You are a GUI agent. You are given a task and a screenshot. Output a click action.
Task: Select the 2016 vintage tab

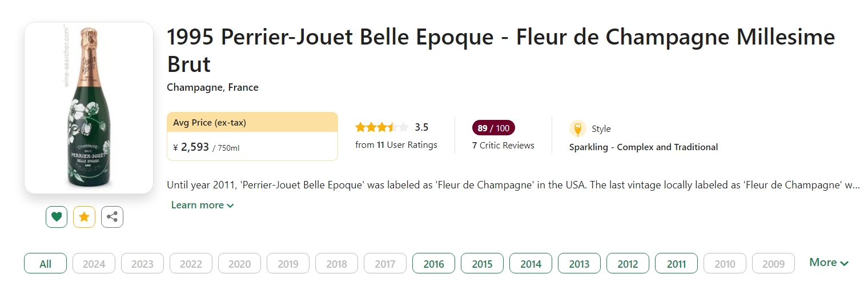pos(433,264)
